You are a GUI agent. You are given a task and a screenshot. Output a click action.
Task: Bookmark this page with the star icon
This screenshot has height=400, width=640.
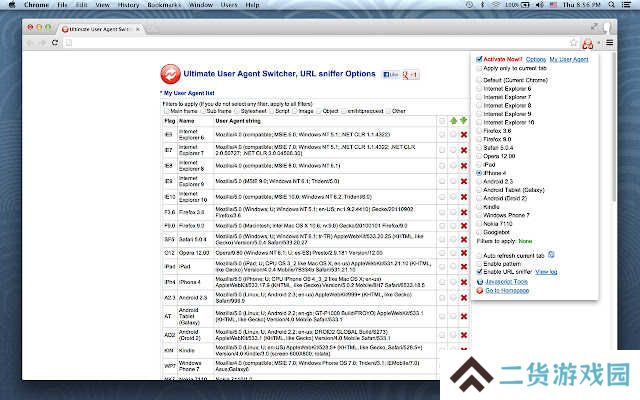point(573,42)
